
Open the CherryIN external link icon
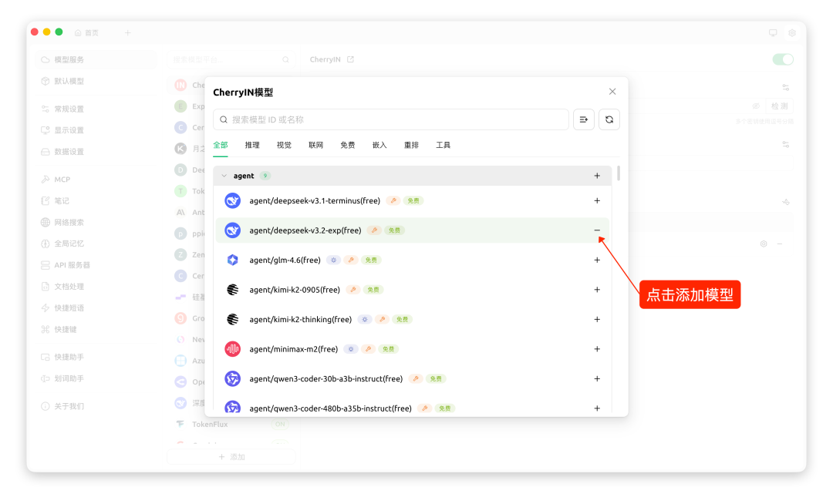tap(350, 59)
